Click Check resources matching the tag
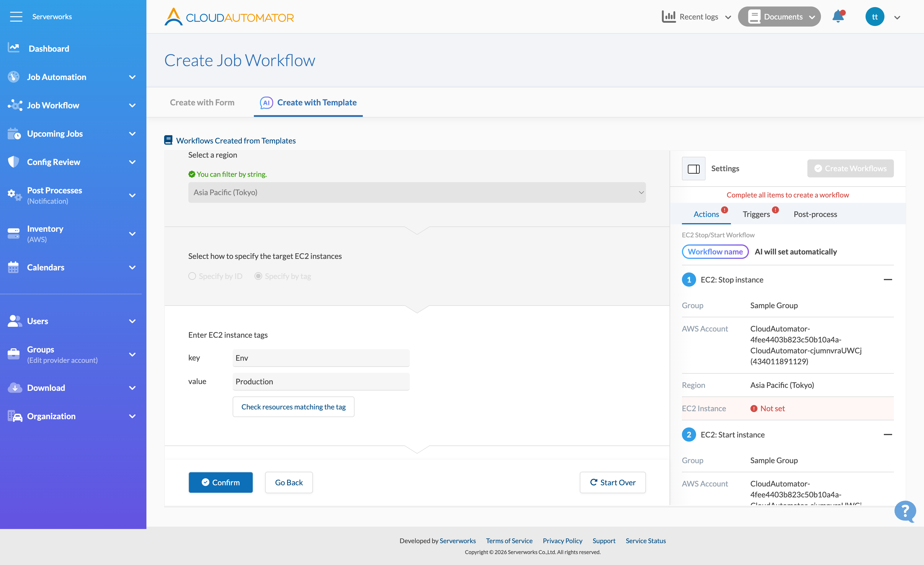The height and width of the screenshot is (565, 924). pos(293,407)
